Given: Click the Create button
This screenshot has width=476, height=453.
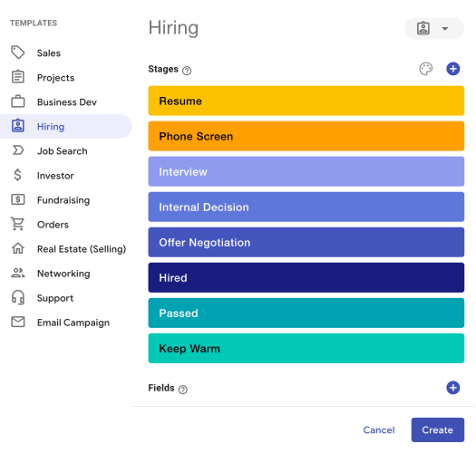Looking at the screenshot, I should pyautogui.click(x=437, y=429).
